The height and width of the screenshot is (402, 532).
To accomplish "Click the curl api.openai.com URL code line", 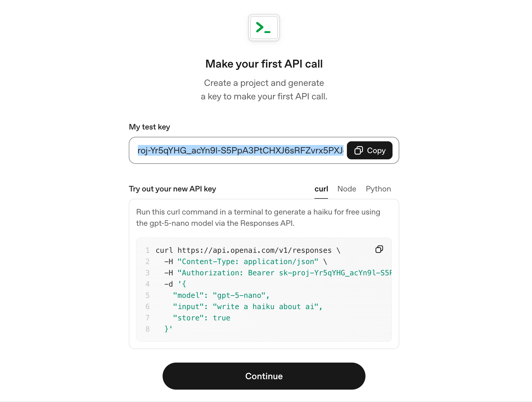I will click(248, 250).
